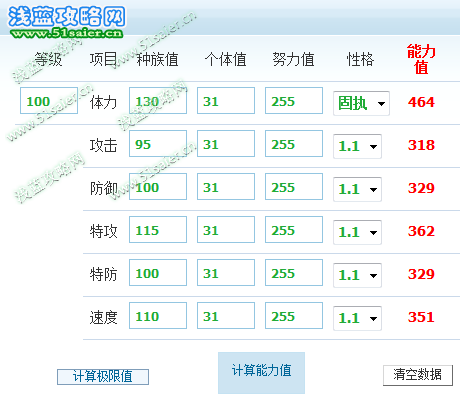This screenshot has width=460, height=399.
Task: Click the 努力值 column header
Action: 293,60
